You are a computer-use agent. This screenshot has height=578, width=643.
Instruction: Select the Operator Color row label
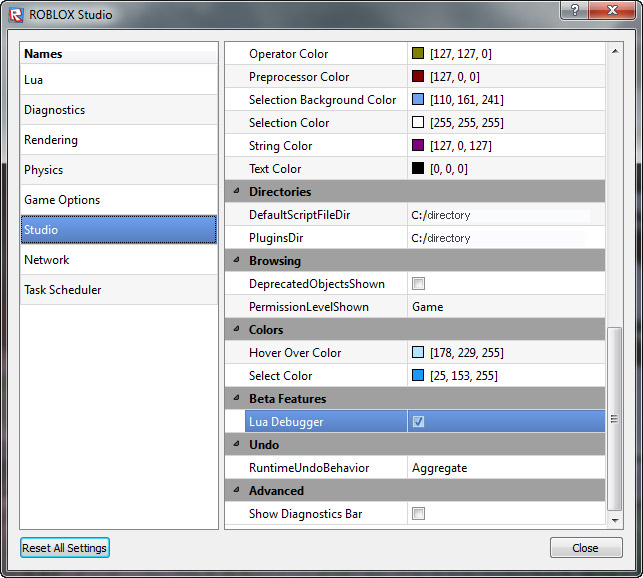point(288,54)
